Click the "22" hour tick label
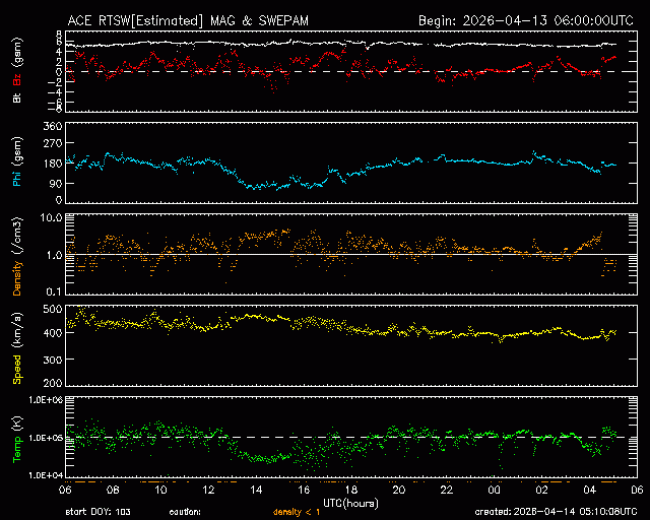 click(446, 490)
